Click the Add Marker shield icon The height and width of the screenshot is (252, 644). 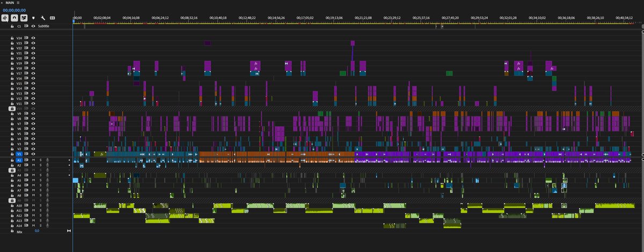tap(33, 18)
